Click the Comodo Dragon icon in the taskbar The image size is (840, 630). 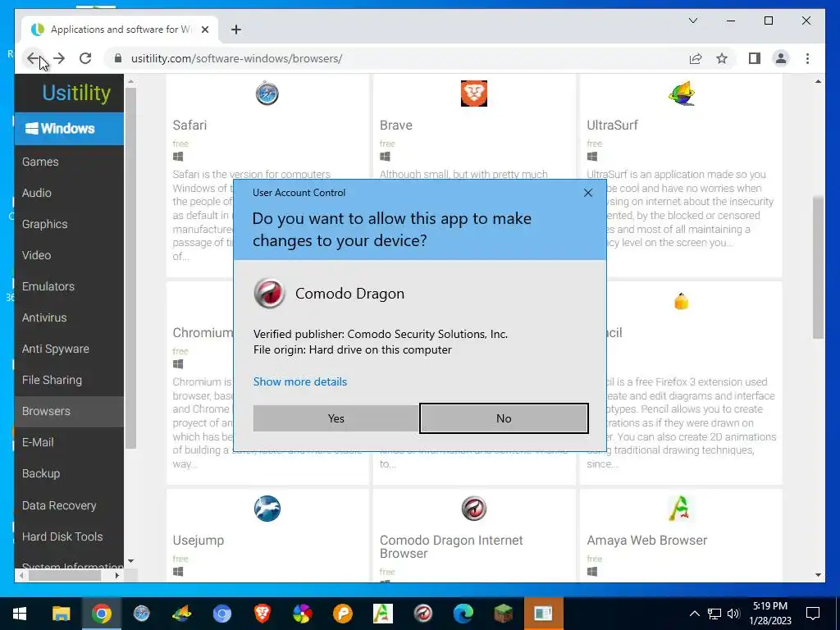coord(422,614)
